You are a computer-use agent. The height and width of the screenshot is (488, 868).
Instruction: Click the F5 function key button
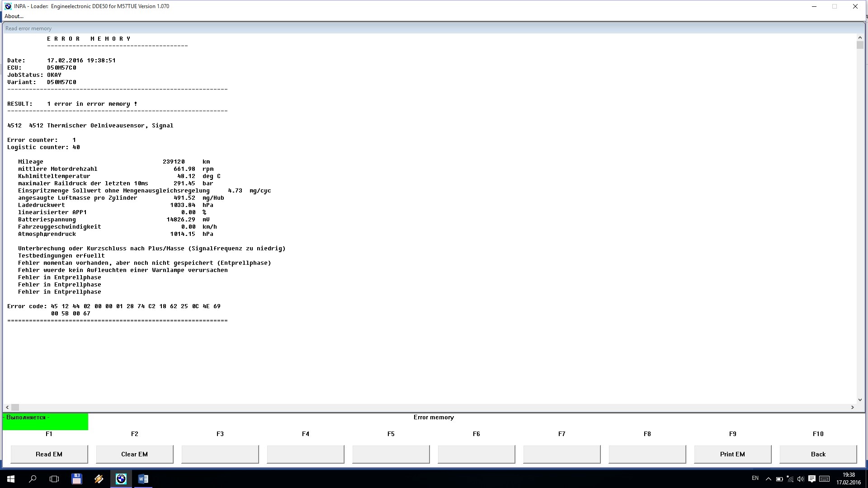point(391,454)
